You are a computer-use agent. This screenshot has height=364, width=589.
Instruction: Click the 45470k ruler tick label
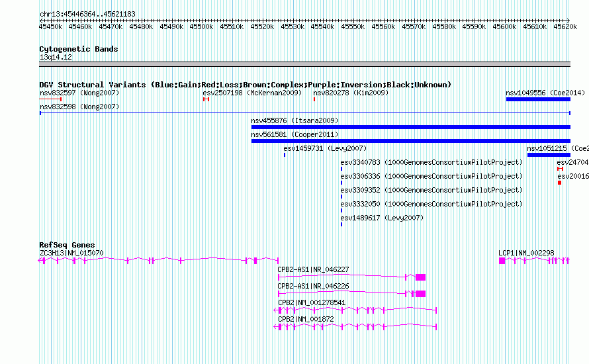pyautogui.click(x=111, y=27)
